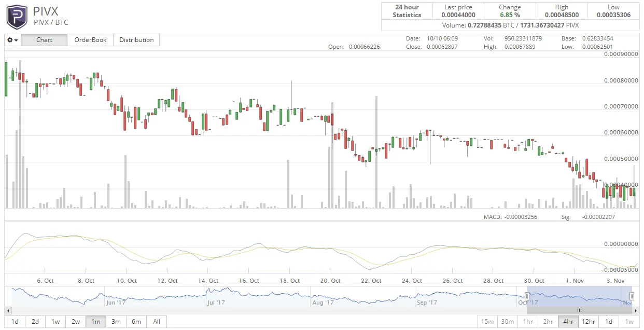644x330 pixels.
Task: Click the highlighted Oct '17 navigator selection
Action: (x=579, y=296)
